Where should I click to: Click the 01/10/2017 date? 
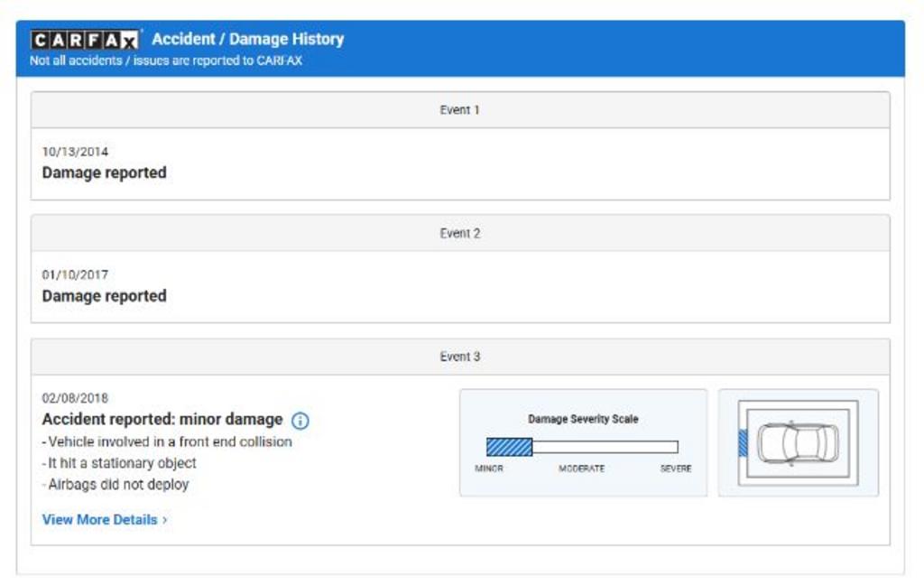pos(75,274)
